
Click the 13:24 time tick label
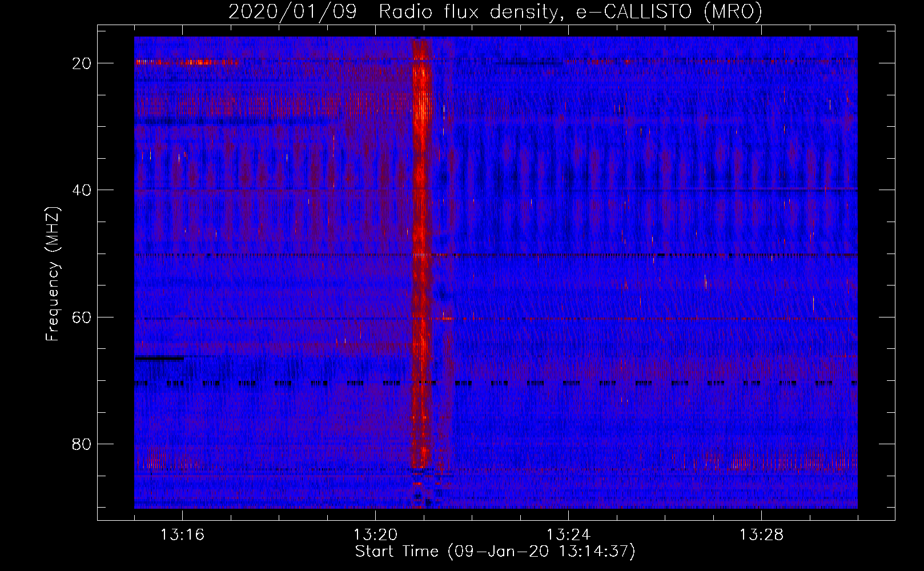(568, 535)
